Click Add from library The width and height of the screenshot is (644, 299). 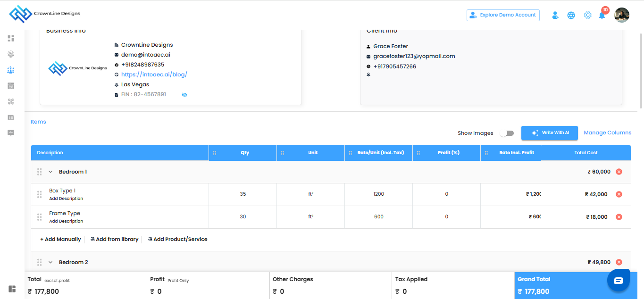coord(114,239)
